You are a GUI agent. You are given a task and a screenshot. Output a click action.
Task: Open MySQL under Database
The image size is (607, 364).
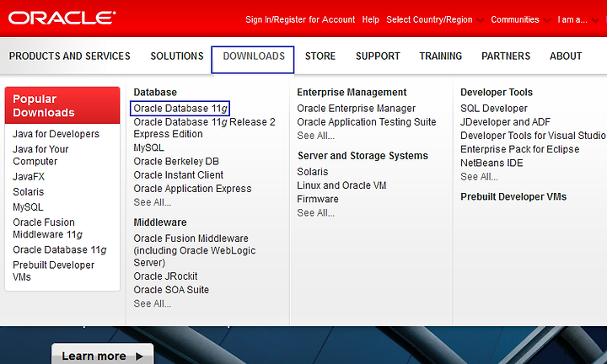tap(148, 147)
